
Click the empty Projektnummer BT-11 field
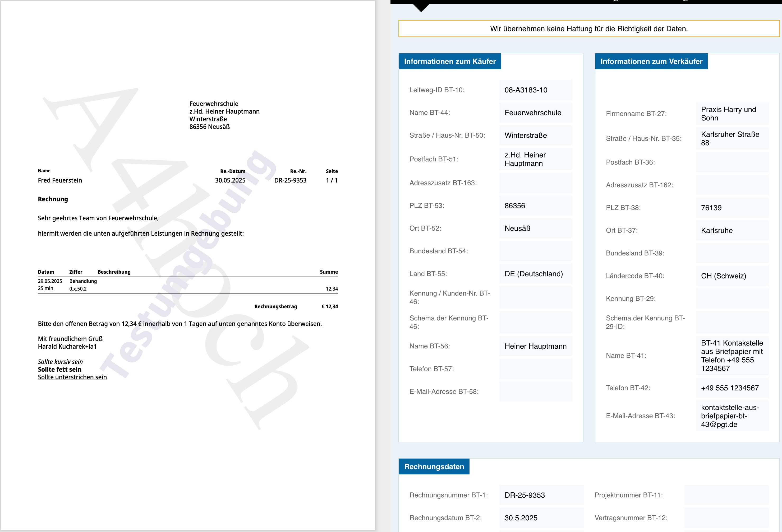click(x=726, y=495)
